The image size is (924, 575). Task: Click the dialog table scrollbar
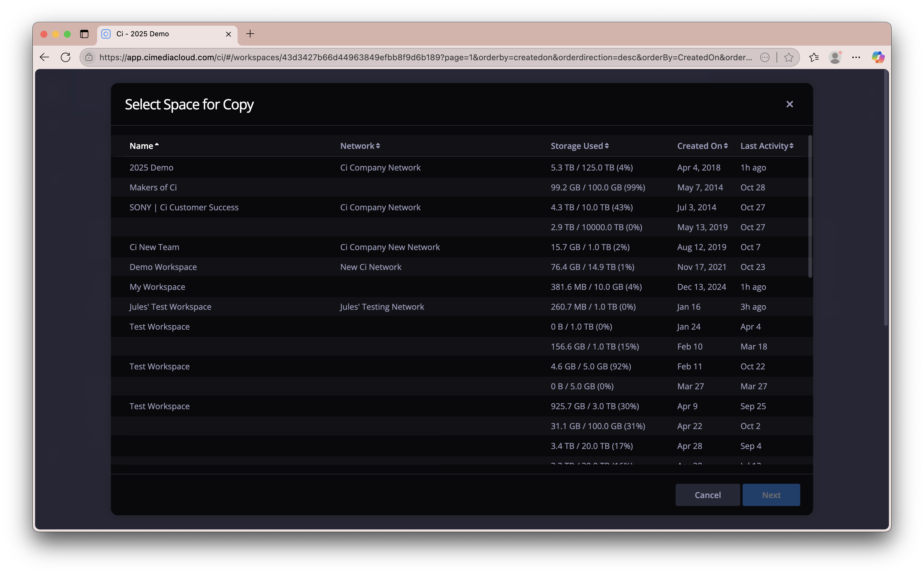click(x=810, y=206)
